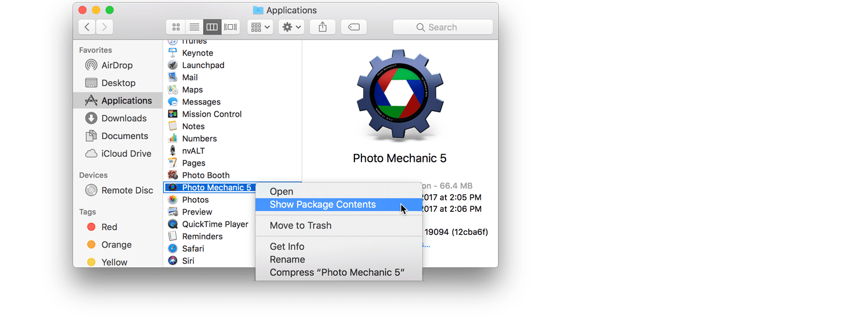Select column view in Finder toolbar
Screen dimensions: 868x318
point(212,27)
